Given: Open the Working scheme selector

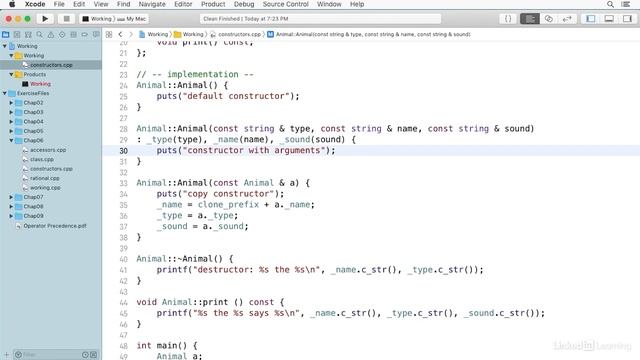Looking at the screenshot, I should (x=97, y=19).
